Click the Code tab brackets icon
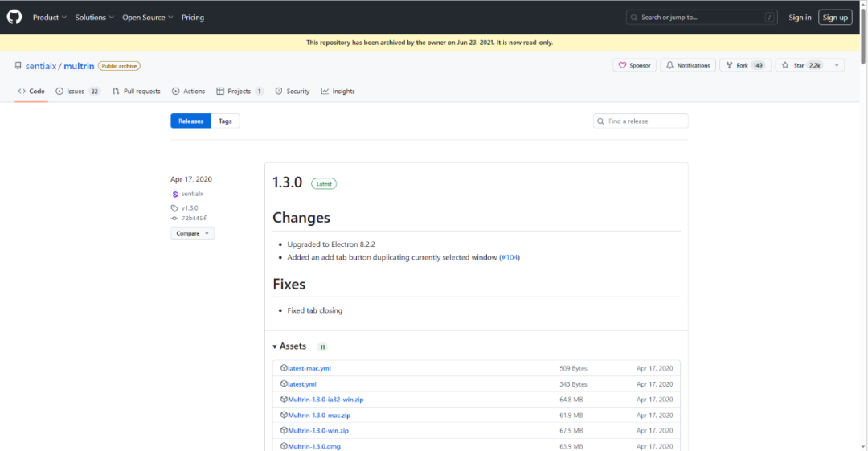Screen dimensions: 868x451 tap(22, 92)
